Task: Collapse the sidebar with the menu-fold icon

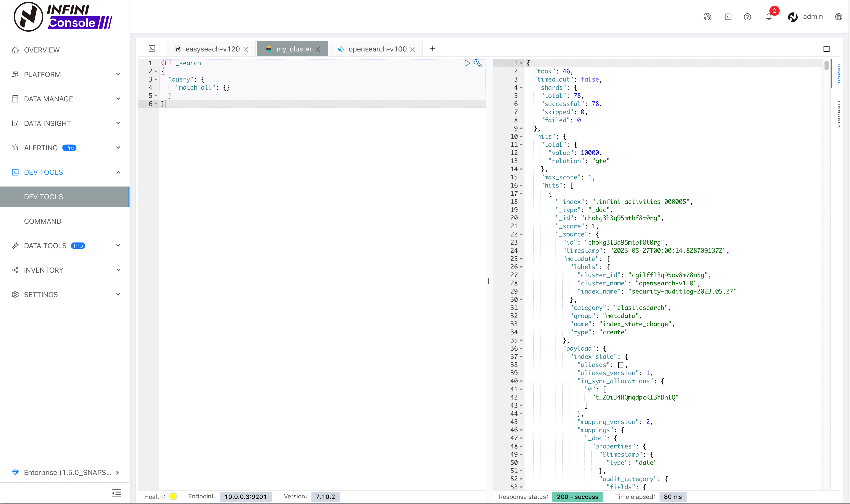Action: [117, 493]
